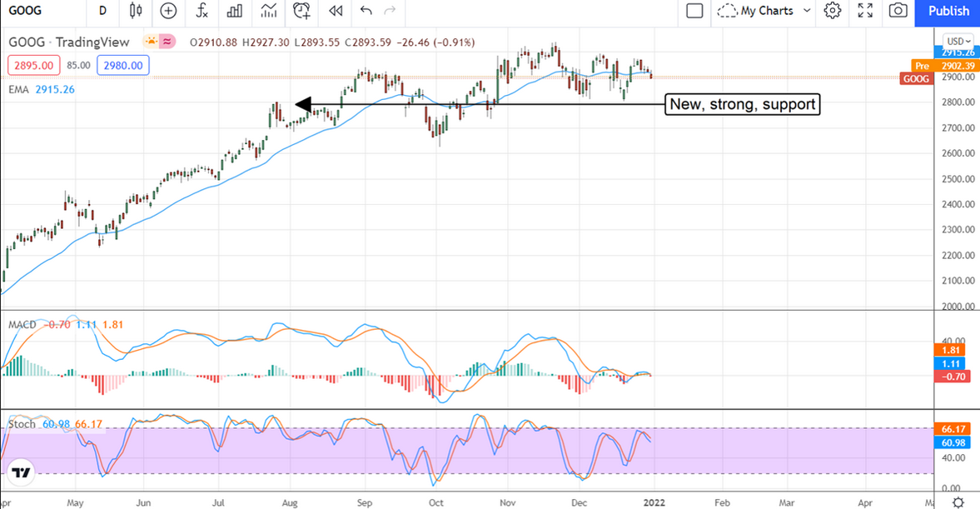Click the compare or add symbol icon
Screen dimensions: 980x509
169,11
